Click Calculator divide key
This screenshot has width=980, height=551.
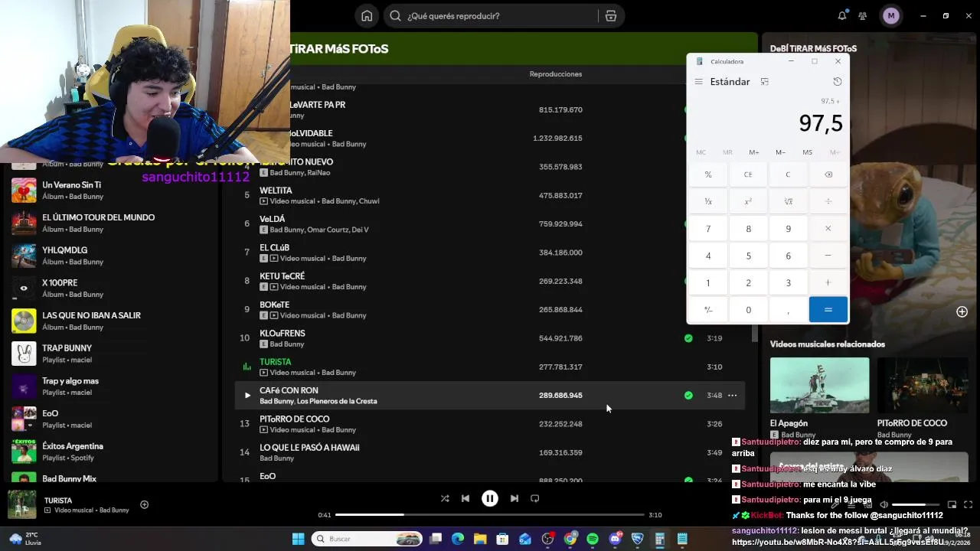point(828,201)
